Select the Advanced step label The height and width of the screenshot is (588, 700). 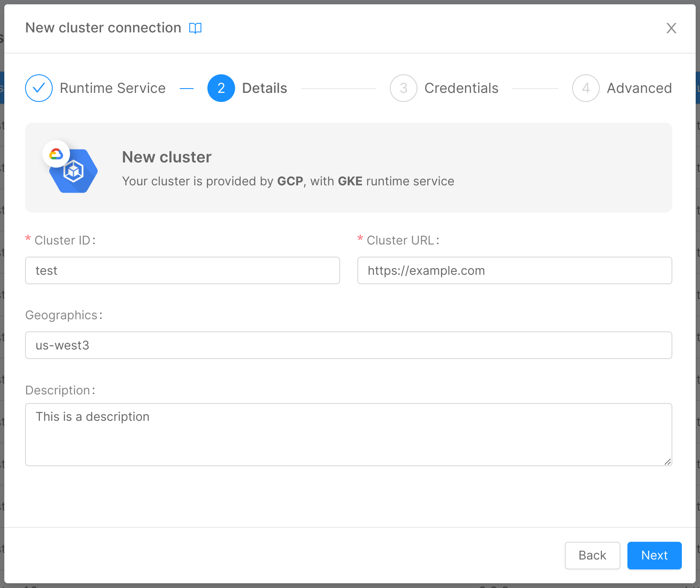tap(639, 88)
